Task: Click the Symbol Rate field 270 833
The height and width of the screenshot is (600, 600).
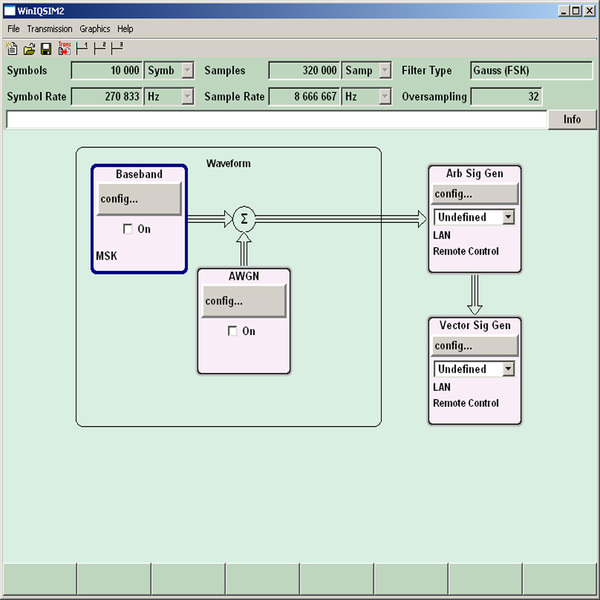Action: 106,96
